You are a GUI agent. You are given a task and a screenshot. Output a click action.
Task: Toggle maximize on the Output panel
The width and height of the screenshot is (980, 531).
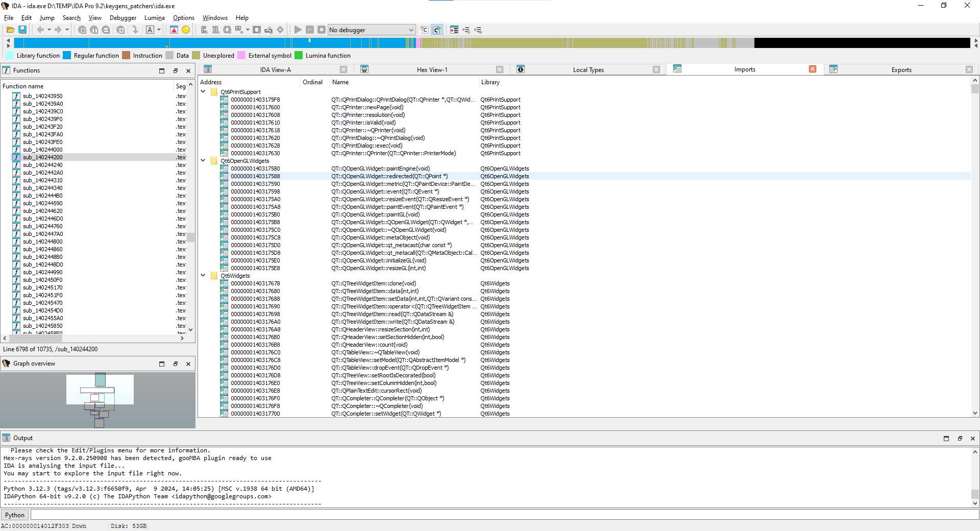pyautogui.click(x=946, y=439)
